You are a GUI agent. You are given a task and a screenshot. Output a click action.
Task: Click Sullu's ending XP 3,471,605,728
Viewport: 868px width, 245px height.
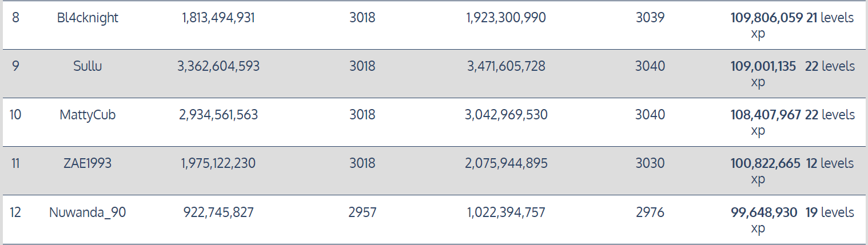(x=506, y=66)
